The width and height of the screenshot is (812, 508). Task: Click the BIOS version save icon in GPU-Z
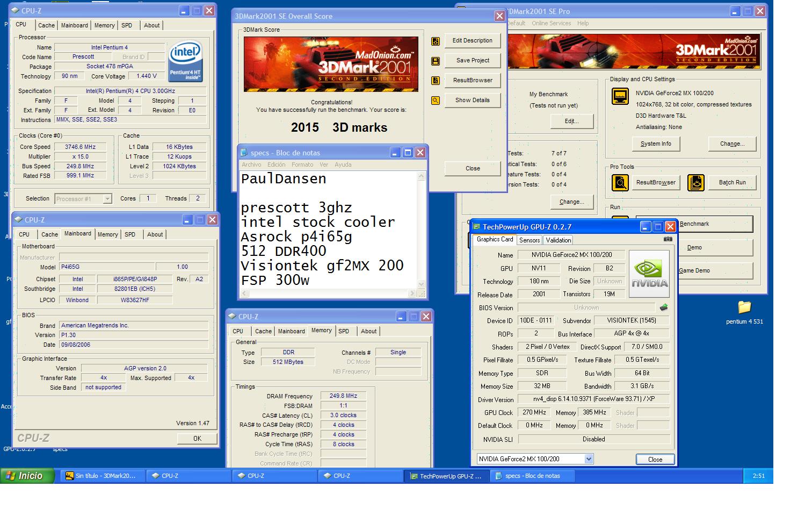(664, 307)
